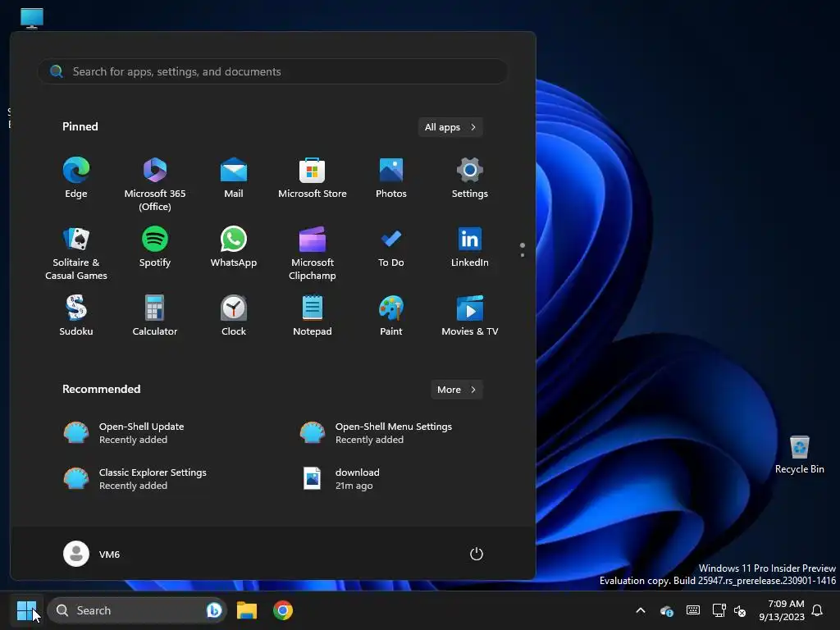Screen dimensions: 840x630
Task: Expand the All apps list
Action: coord(450,127)
